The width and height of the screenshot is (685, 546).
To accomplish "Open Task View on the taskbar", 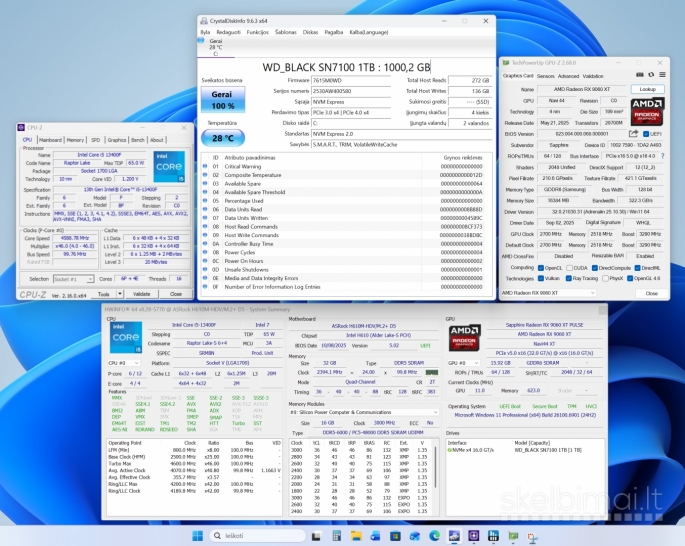I will coord(316,536).
